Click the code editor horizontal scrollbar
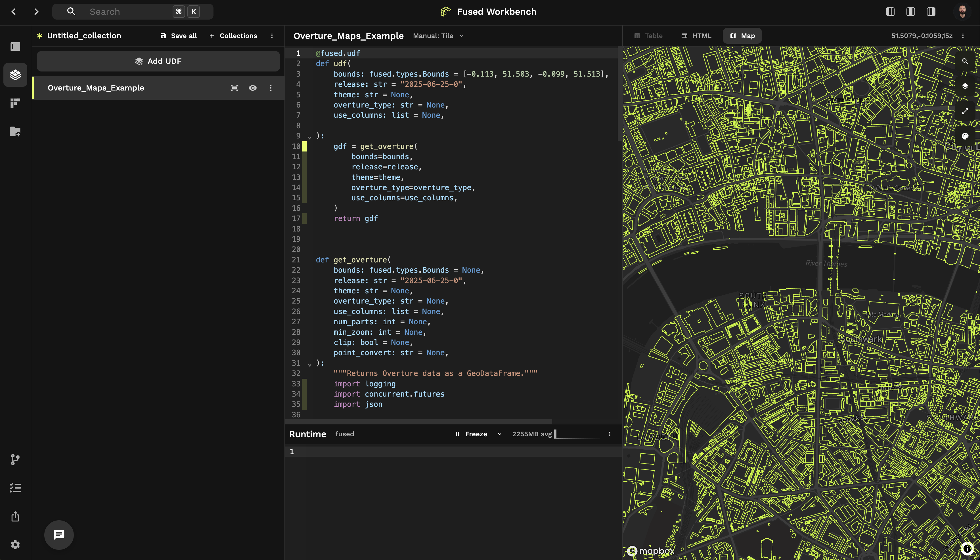980x560 pixels. 419,422
